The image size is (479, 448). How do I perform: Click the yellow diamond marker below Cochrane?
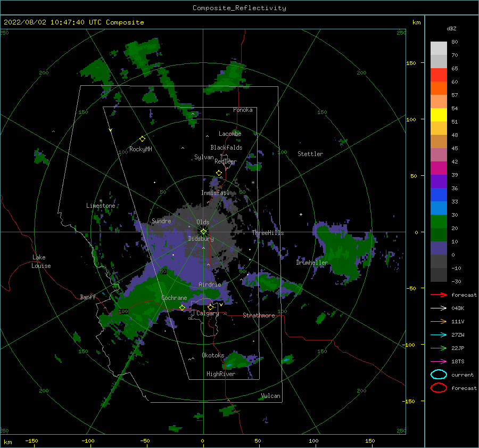point(183,308)
